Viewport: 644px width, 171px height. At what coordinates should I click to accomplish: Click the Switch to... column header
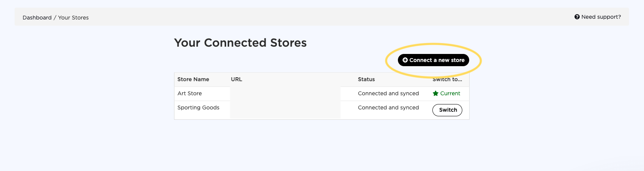coord(447,79)
